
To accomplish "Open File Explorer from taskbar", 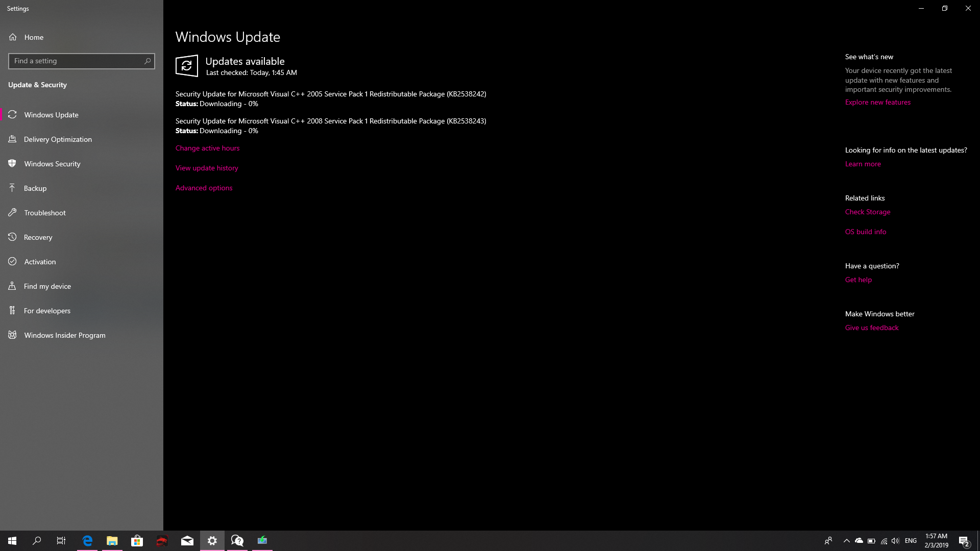I will click(112, 541).
